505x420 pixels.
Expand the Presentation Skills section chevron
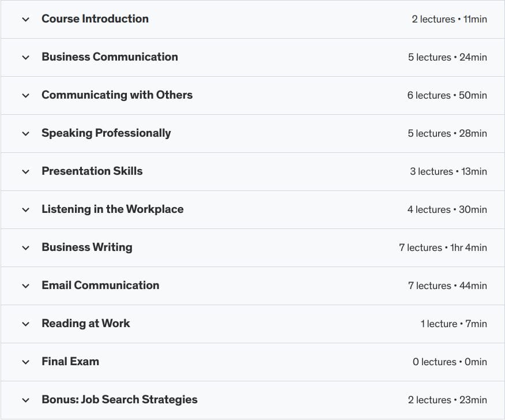point(25,171)
